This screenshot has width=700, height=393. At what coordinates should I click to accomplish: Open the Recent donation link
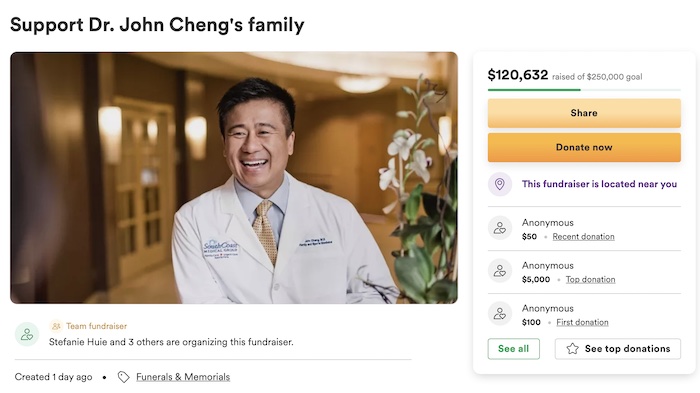click(583, 237)
